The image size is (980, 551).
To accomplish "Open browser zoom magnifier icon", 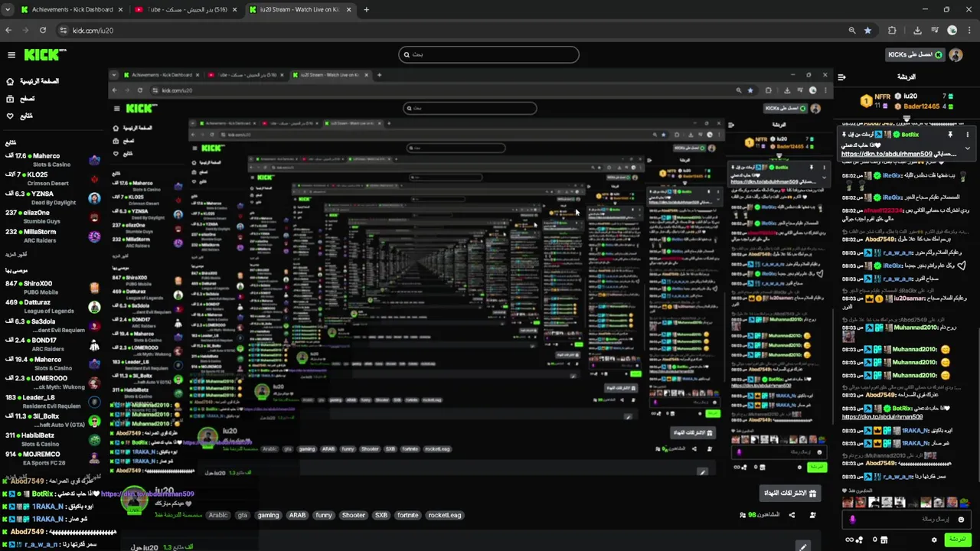I will click(851, 31).
